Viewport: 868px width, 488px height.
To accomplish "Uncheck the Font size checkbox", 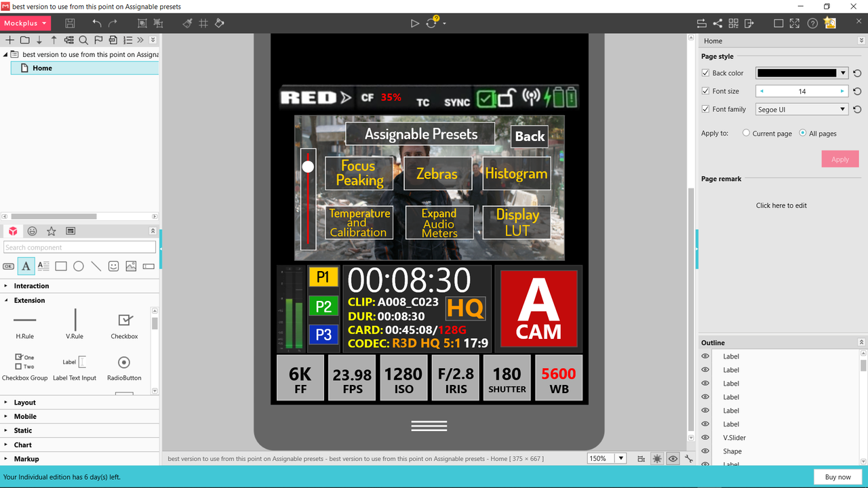I will click(x=705, y=91).
